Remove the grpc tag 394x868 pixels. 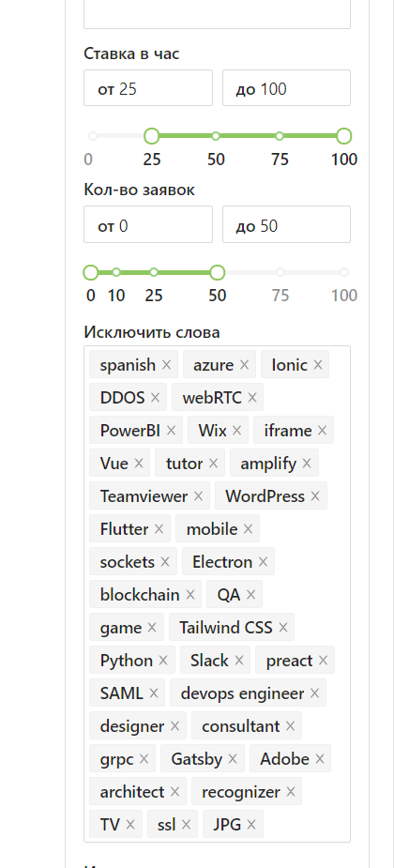click(x=144, y=759)
